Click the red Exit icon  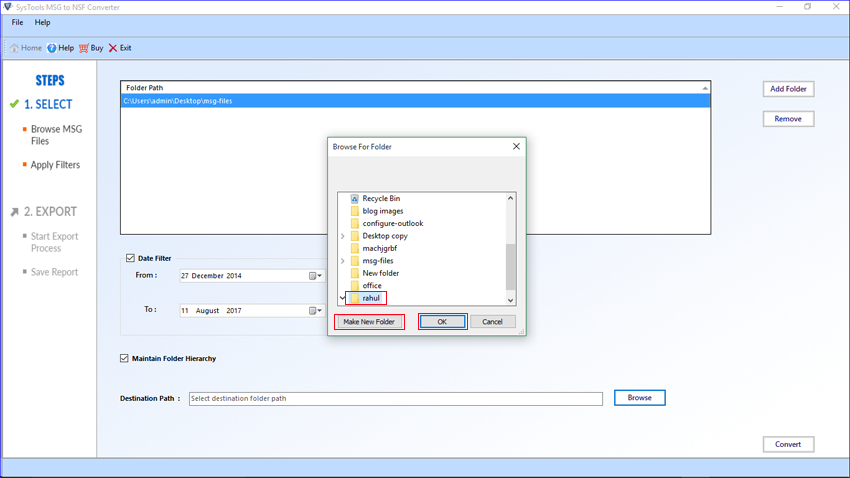pyautogui.click(x=113, y=48)
